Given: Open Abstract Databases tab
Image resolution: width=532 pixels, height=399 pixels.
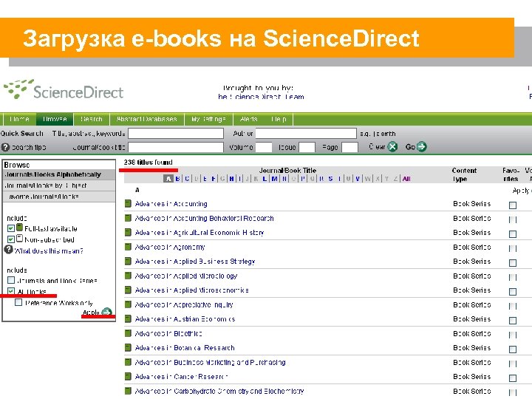Looking at the screenshot, I should point(147,119).
